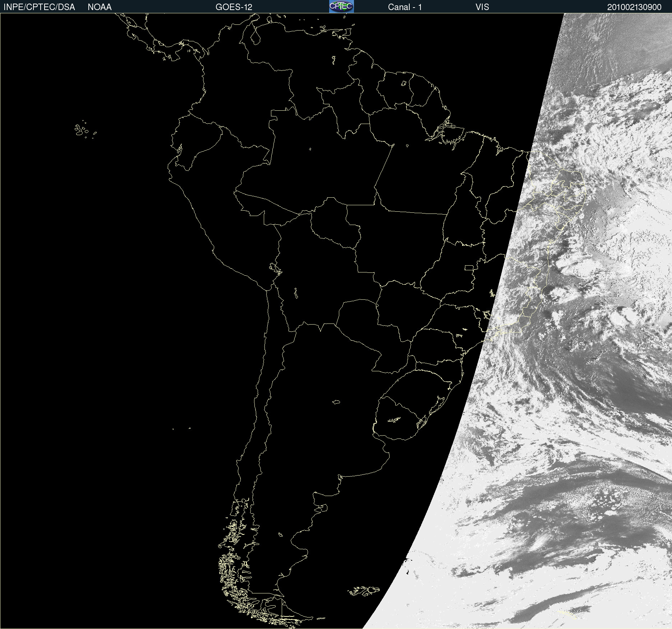Click the VIS channel label
672x629 pixels.
click(482, 7)
